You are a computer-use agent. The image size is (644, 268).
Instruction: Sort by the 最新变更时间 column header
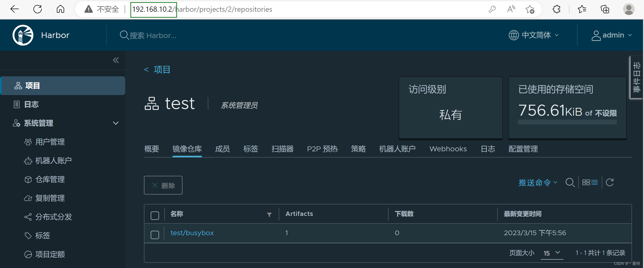523,214
